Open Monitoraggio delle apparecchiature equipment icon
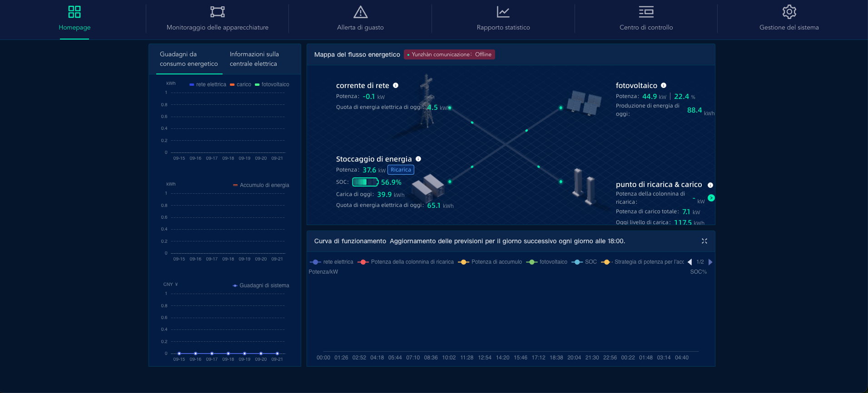Viewport: 868px width, 393px height. [218, 12]
